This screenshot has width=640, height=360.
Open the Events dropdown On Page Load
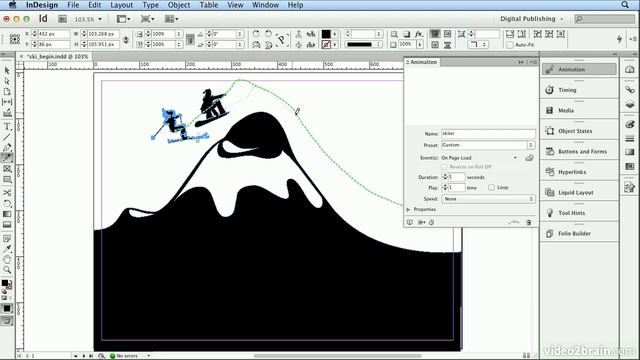tap(479, 158)
